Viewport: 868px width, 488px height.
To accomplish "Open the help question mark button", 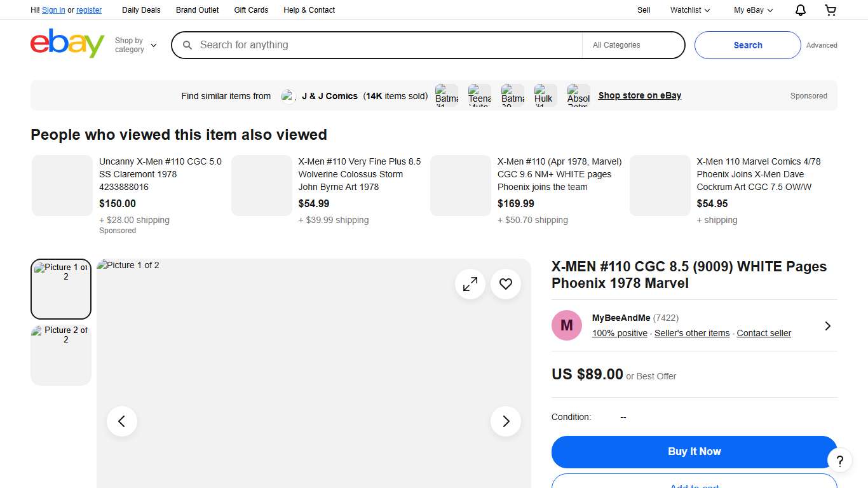I will [x=839, y=461].
